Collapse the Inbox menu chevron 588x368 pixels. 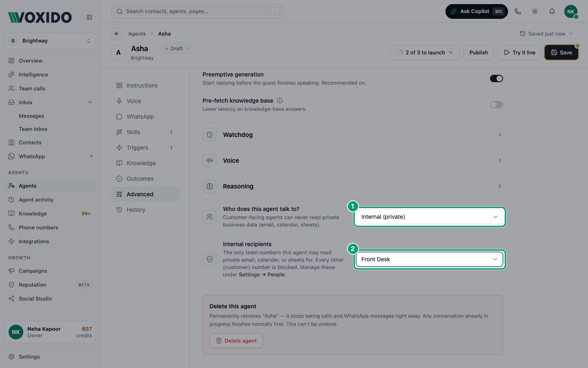coord(90,102)
